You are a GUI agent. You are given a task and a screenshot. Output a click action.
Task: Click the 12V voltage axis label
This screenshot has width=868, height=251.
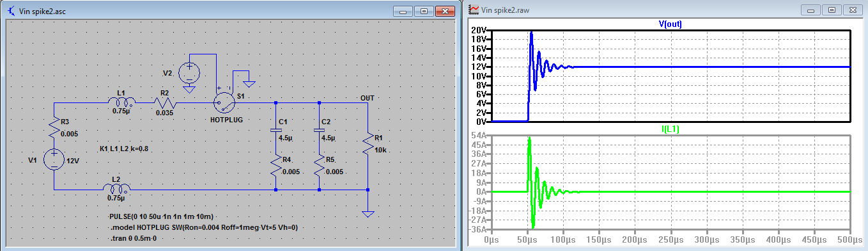pos(479,67)
